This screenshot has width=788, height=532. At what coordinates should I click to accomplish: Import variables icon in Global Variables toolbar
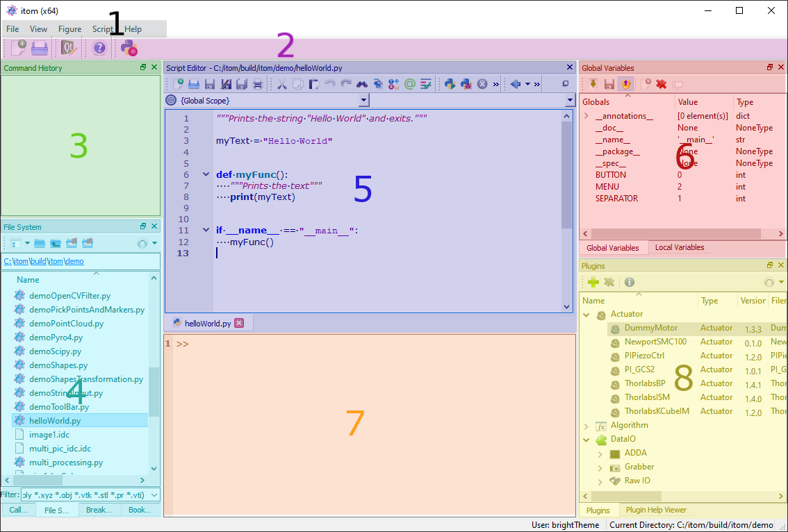tap(593, 84)
